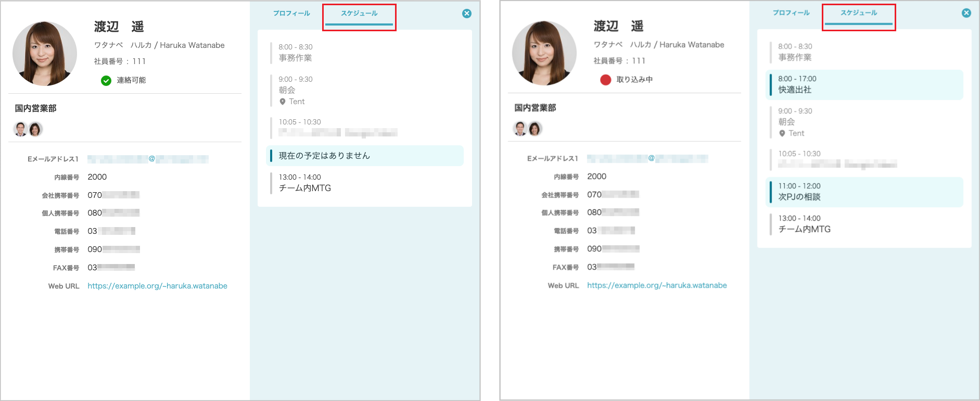This screenshot has height=401, width=980.
Task: Click Haruka's large profile photo on 連絡可能 card
Action: [x=45, y=54]
